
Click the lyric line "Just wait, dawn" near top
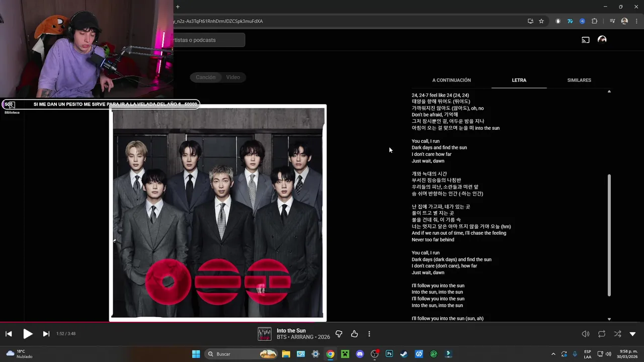point(428,161)
